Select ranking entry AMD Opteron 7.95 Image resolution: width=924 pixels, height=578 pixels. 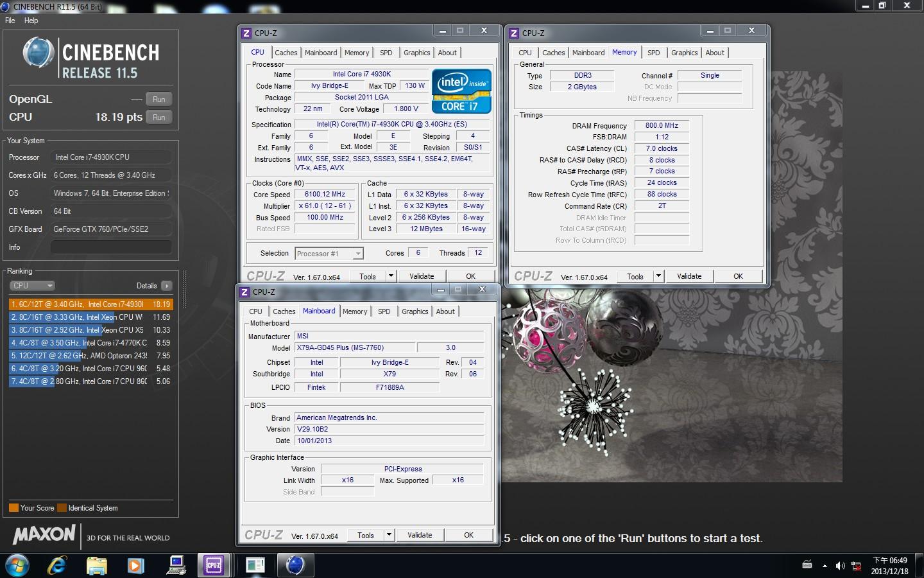[91, 356]
